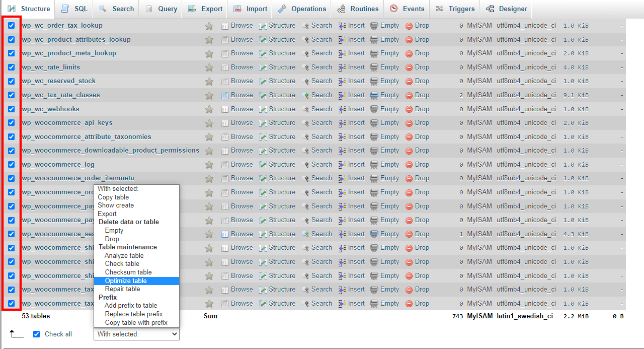
Task: Click Browse icon for wp_wc_rate_limits
Action: pyautogui.click(x=225, y=67)
